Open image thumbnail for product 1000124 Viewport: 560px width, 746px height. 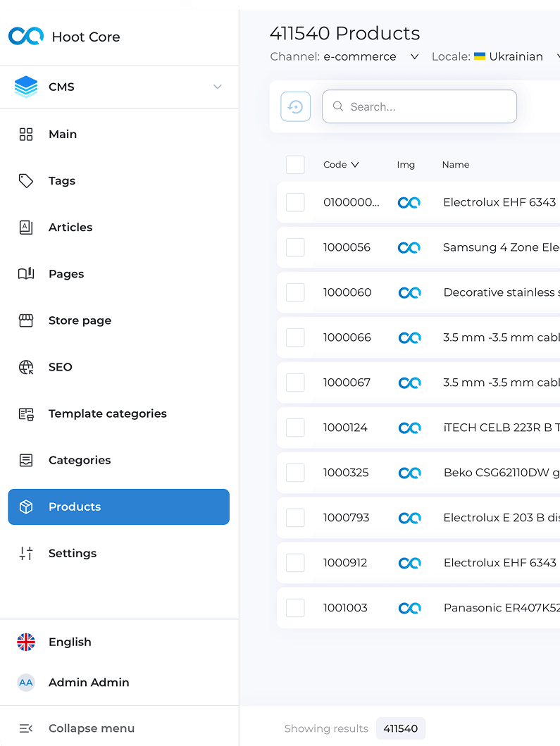pyautogui.click(x=409, y=428)
